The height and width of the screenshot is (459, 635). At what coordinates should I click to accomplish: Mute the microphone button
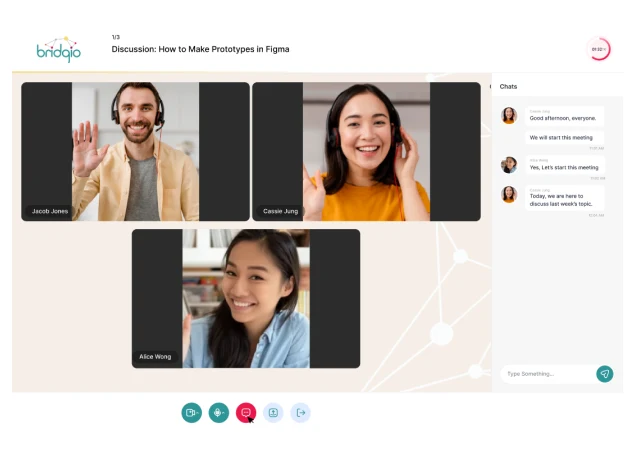(x=219, y=412)
